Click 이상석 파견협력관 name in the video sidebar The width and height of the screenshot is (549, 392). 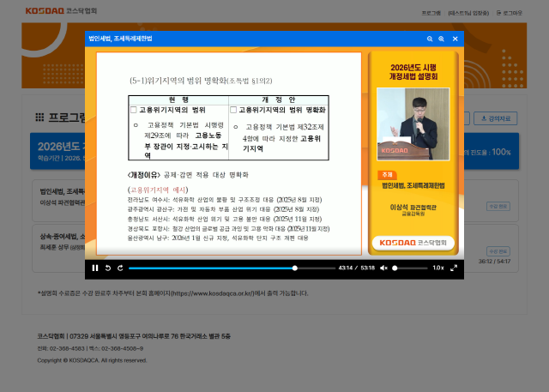coord(413,208)
